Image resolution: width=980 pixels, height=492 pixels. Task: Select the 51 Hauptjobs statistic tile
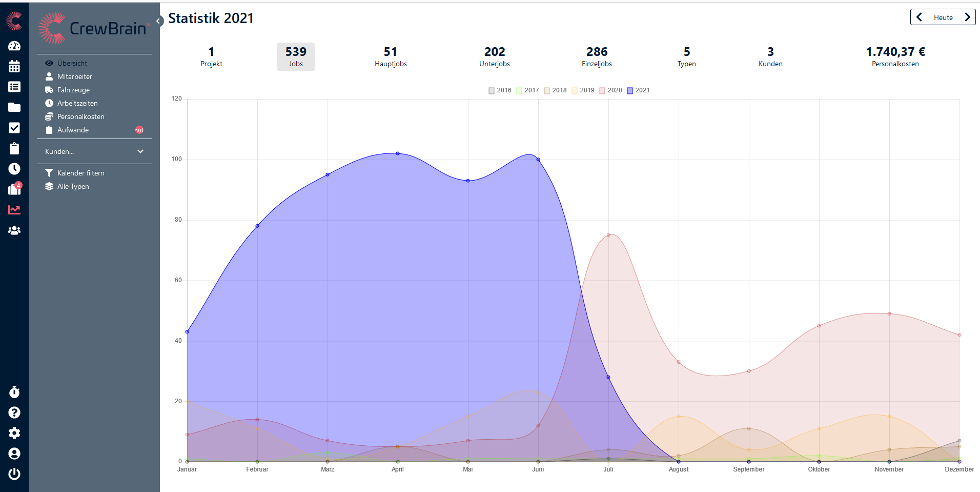pyautogui.click(x=391, y=56)
